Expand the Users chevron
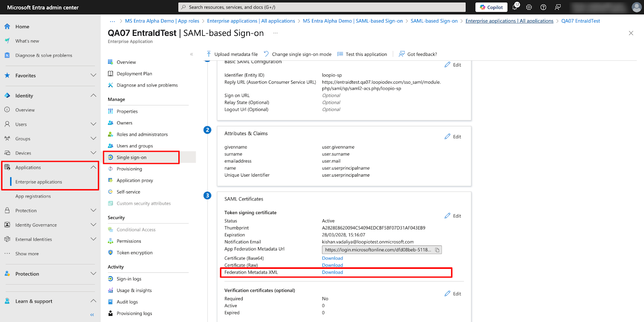The image size is (644, 322). [x=93, y=124]
